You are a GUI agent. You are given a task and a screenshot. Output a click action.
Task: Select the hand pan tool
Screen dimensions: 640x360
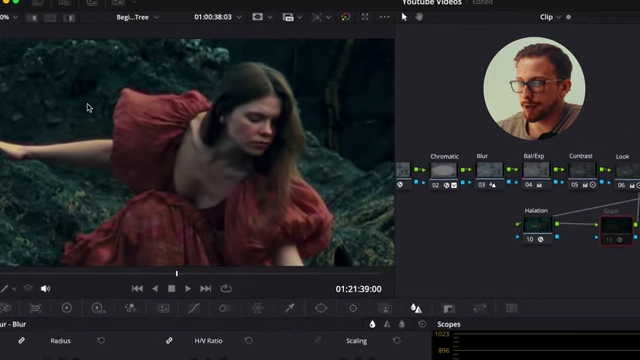click(419, 17)
